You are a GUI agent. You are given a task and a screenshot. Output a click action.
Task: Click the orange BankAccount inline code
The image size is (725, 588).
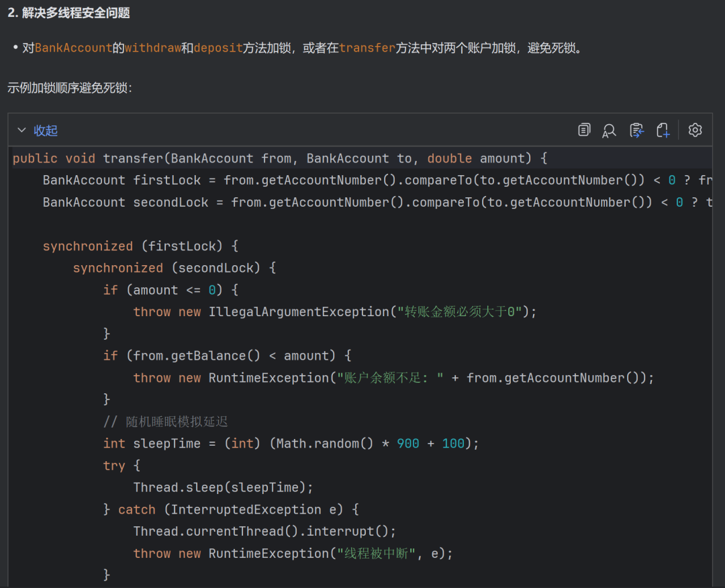73,48
